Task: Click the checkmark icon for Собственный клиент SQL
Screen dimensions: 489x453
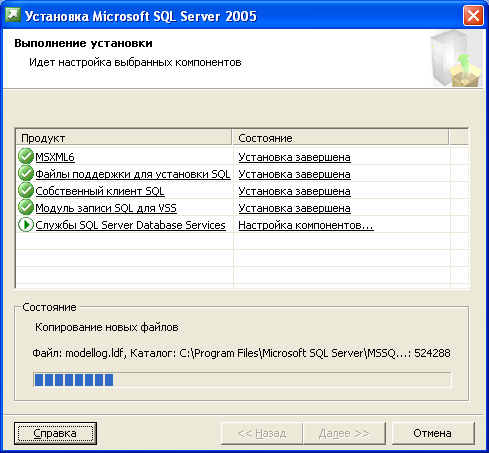Action: 26,190
